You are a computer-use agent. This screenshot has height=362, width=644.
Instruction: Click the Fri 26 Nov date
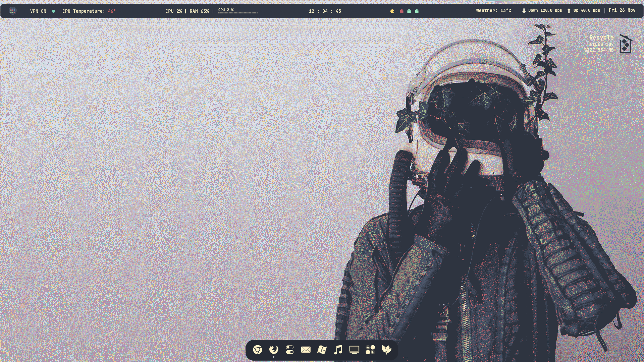[622, 10]
